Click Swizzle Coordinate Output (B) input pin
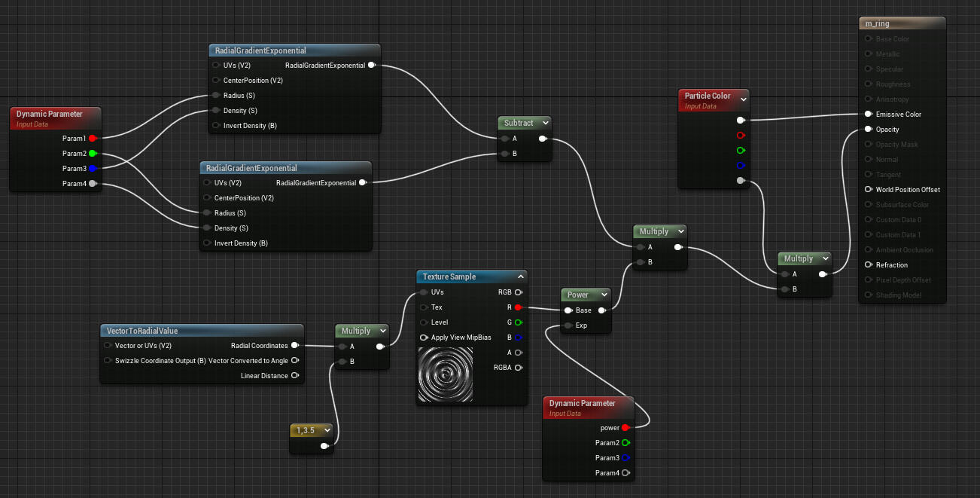 coord(108,361)
